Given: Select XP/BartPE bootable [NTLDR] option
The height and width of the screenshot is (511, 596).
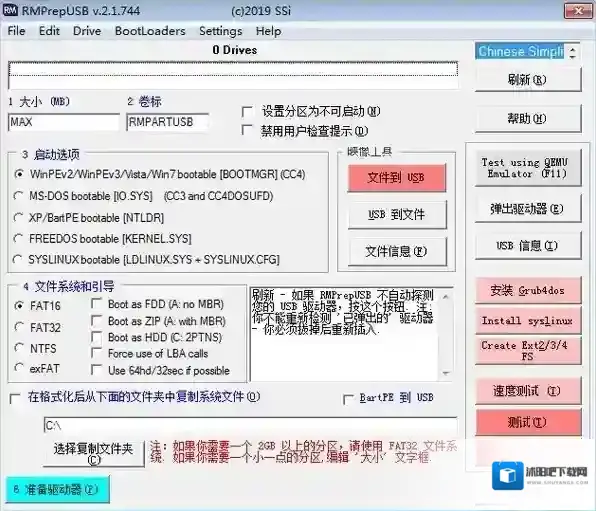Looking at the screenshot, I should (18, 217).
